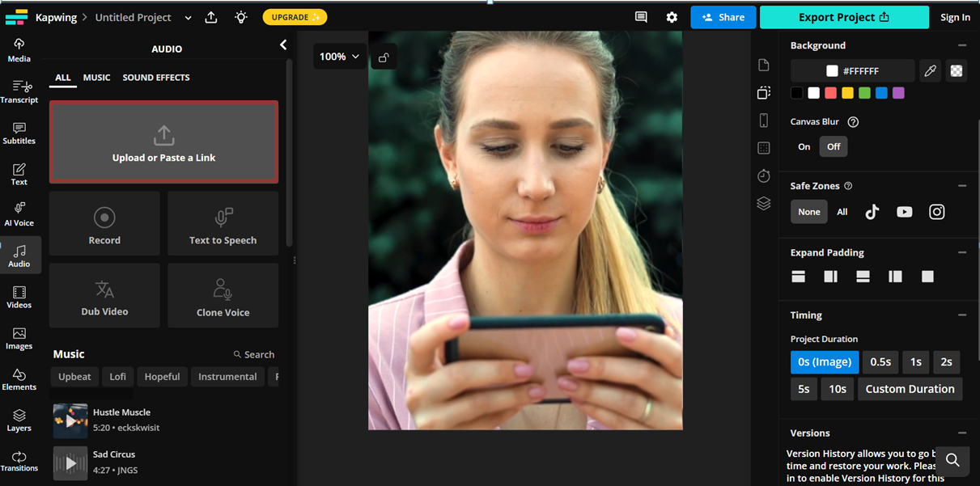This screenshot has height=486, width=980.
Task: Collapse the Expand Padding section
Action: pos(961,252)
